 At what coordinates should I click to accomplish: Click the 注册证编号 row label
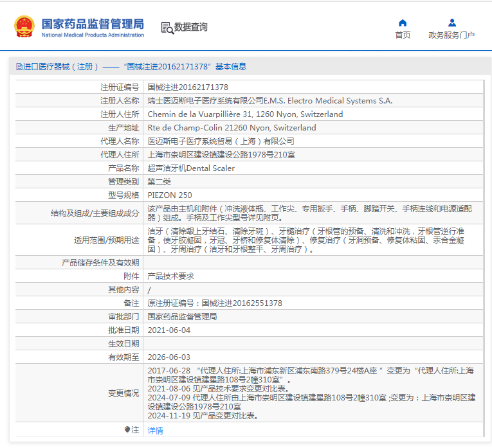coord(120,87)
